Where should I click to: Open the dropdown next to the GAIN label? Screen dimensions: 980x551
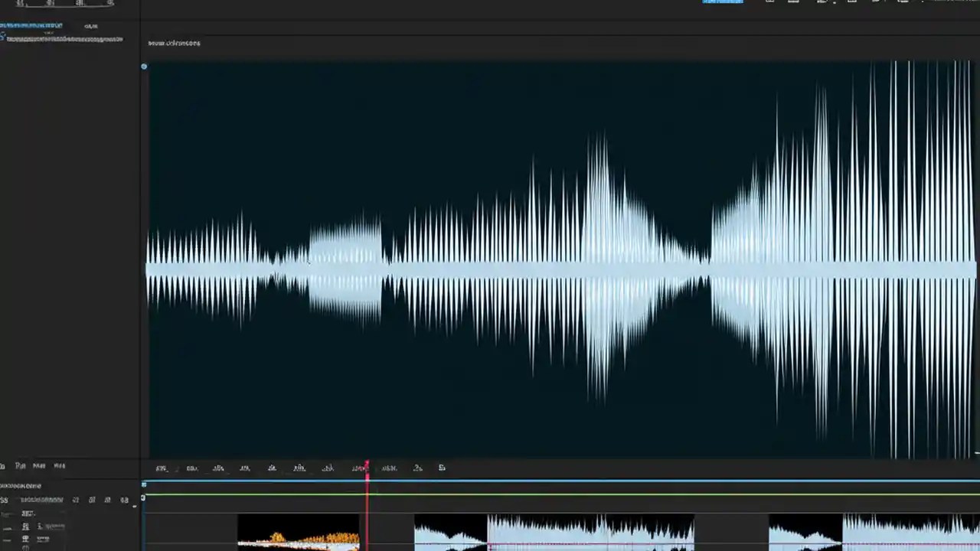(x=91, y=25)
